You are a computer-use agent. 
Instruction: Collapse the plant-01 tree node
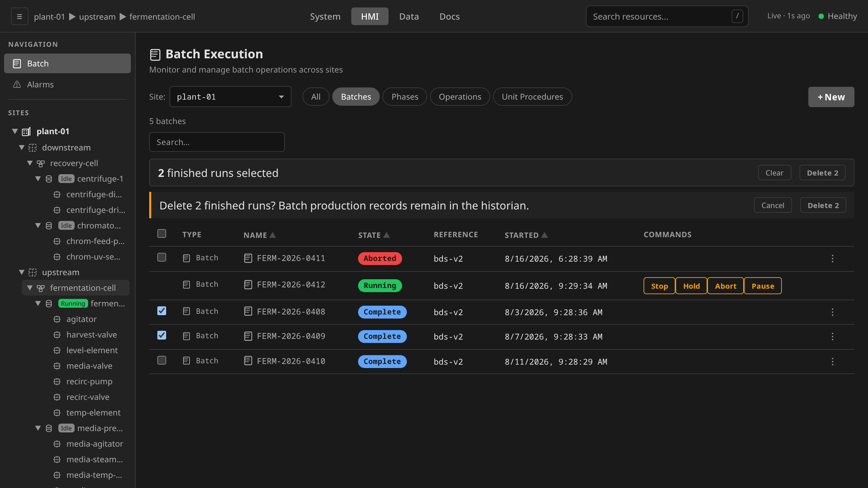coord(15,131)
